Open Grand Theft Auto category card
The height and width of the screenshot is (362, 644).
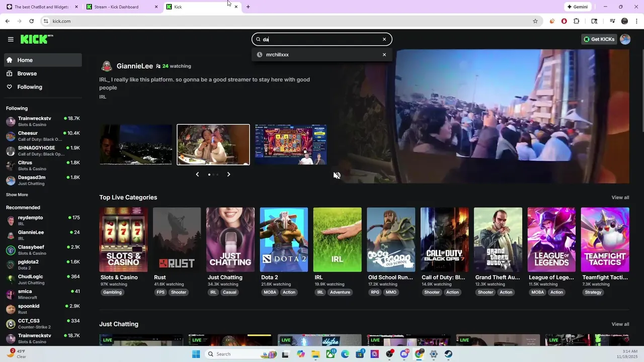pyautogui.click(x=498, y=240)
